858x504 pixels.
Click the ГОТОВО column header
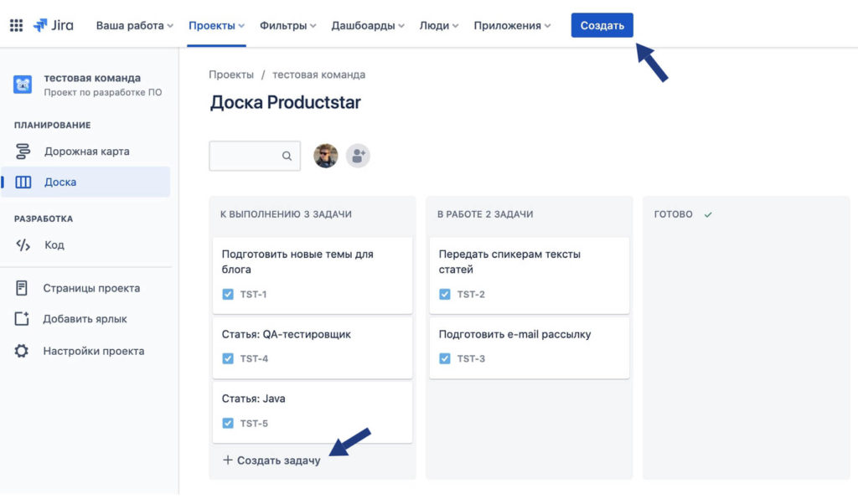point(673,214)
